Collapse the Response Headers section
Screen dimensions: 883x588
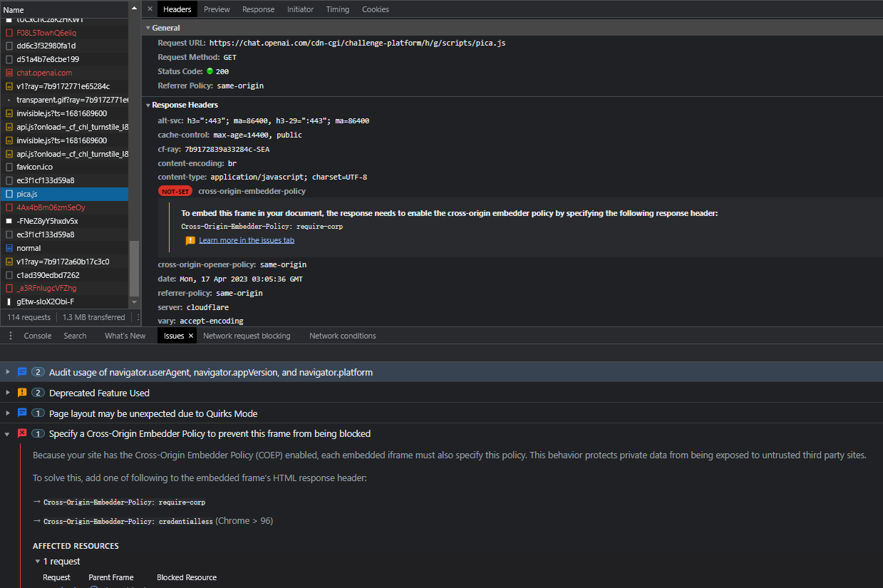click(x=148, y=105)
